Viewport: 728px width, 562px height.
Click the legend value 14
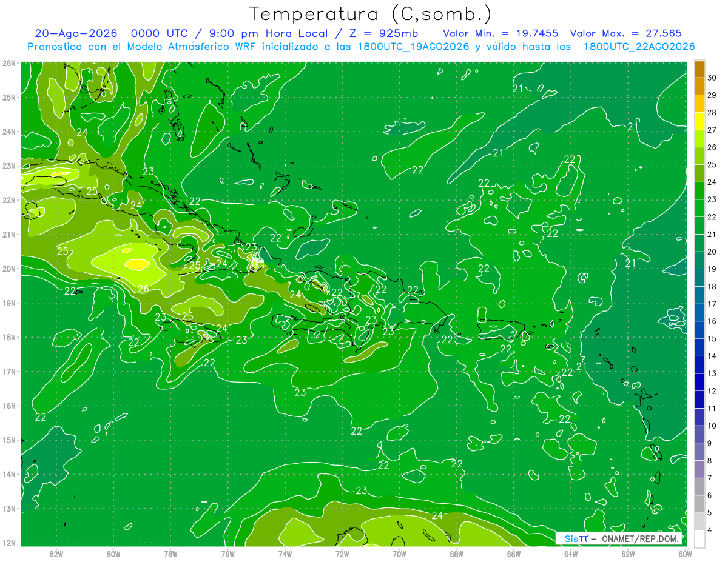pos(712,356)
